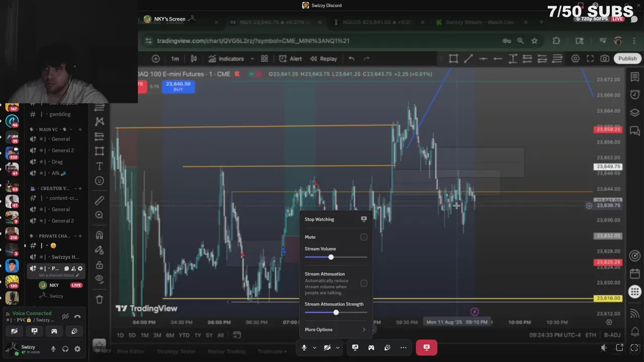This screenshot has width=644, height=362.
Task: Select the All range tab
Action: click(220, 335)
